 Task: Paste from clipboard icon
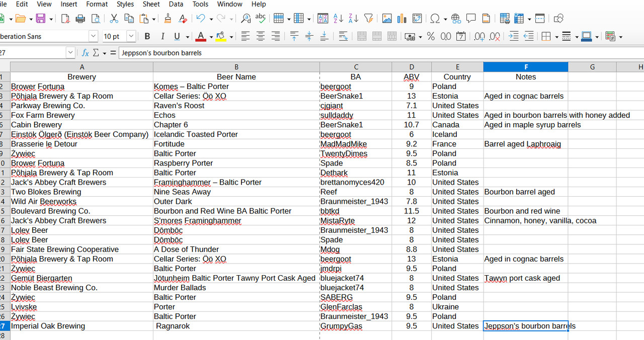[x=144, y=19]
